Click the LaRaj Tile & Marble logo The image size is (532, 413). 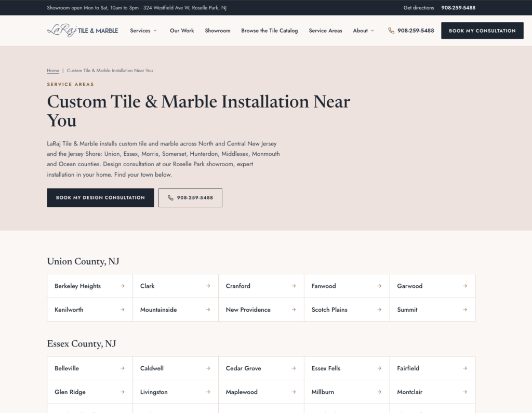(83, 30)
